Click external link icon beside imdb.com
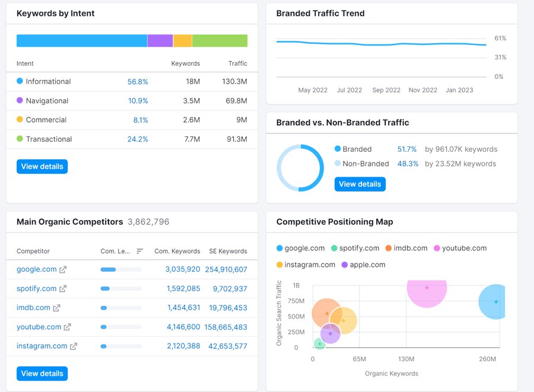This screenshot has height=392, width=534. click(57, 308)
